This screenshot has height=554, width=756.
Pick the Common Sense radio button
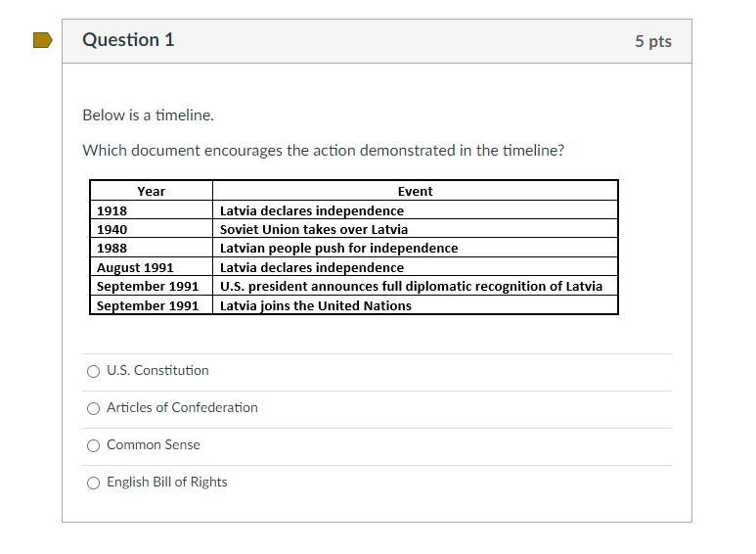tap(94, 445)
